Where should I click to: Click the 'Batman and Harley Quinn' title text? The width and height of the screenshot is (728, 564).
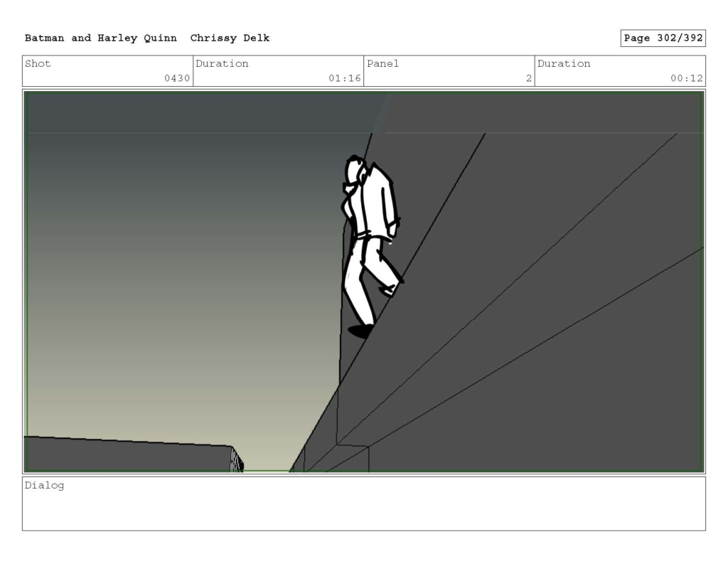(x=101, y=38)
